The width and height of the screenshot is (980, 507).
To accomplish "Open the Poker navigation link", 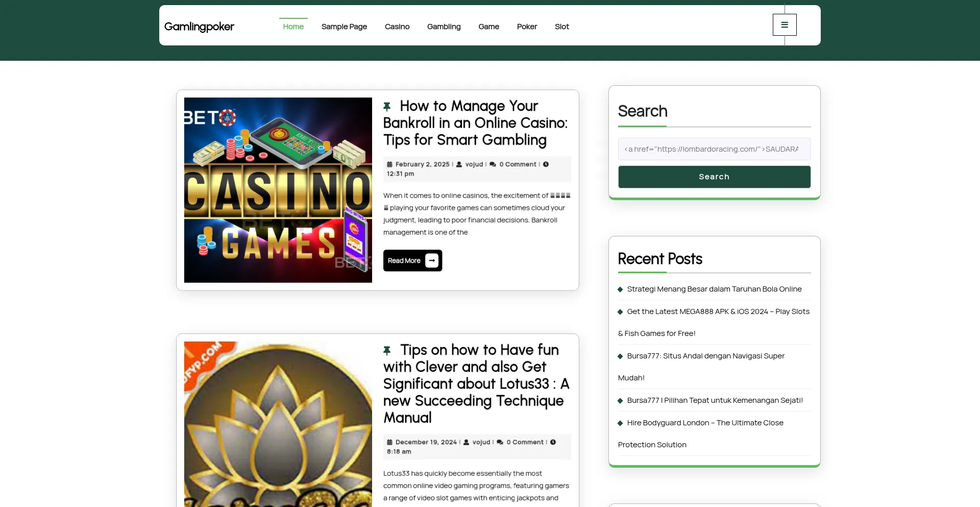I will [x=526, y=27].
